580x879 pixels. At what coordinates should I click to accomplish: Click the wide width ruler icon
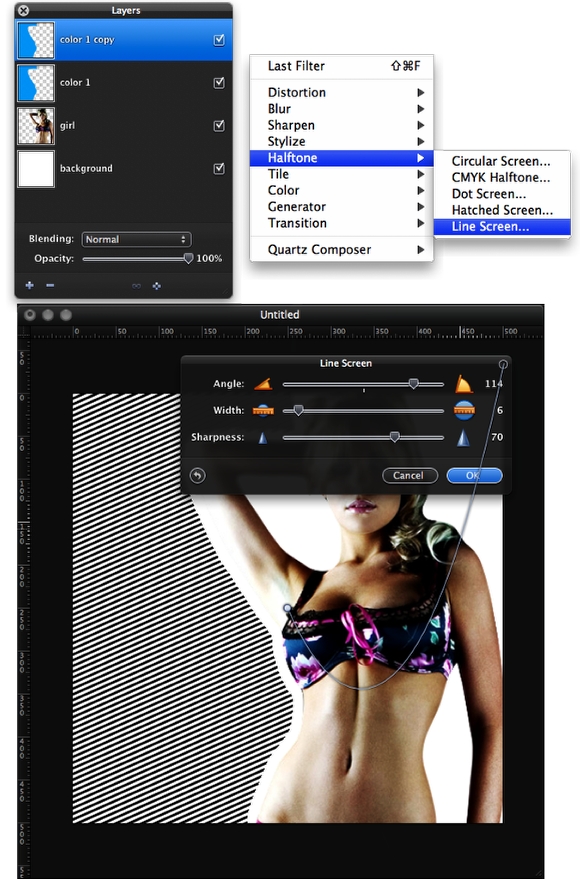pos(464,410)
